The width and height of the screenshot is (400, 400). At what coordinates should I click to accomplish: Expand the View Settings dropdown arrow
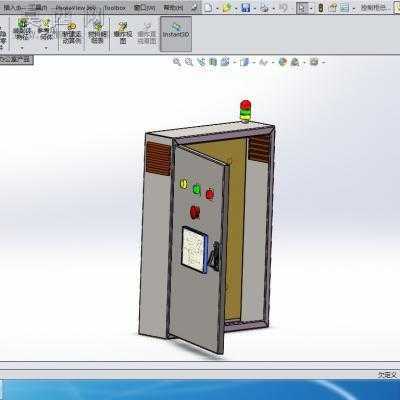point(323,62)
